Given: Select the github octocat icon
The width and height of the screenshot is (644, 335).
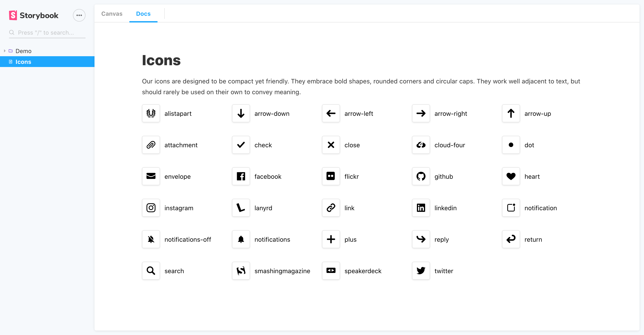Looking at the screenshot, I should point(421,176).
